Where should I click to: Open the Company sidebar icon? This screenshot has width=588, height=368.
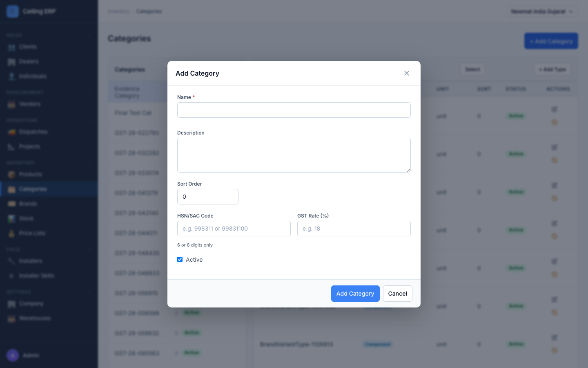11,304
